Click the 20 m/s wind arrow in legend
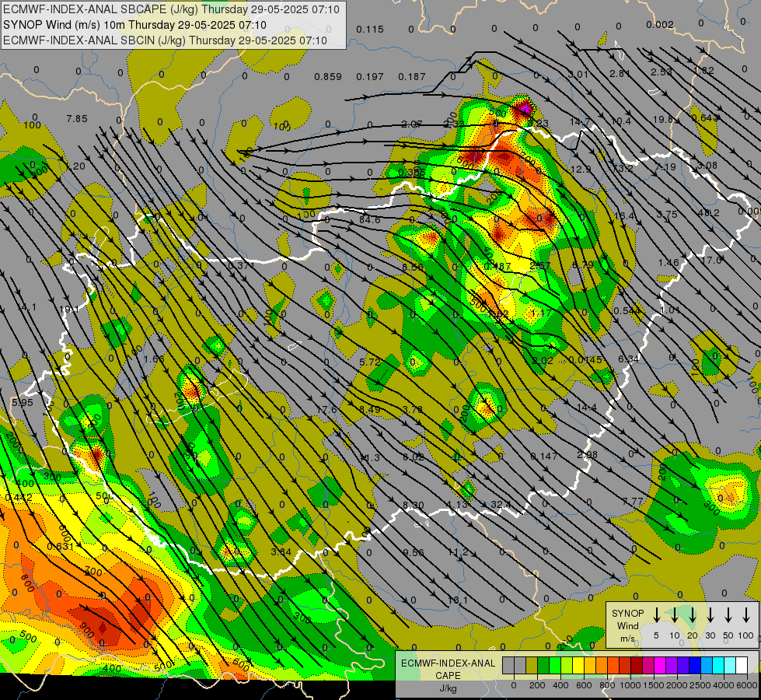Viewport: 761px width, 700px height. [x=692, y=615]
